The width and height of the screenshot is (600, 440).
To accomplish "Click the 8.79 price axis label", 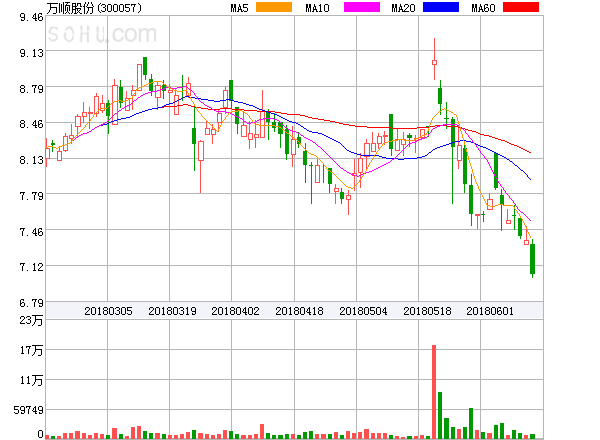I will click(x=31, y=89).
